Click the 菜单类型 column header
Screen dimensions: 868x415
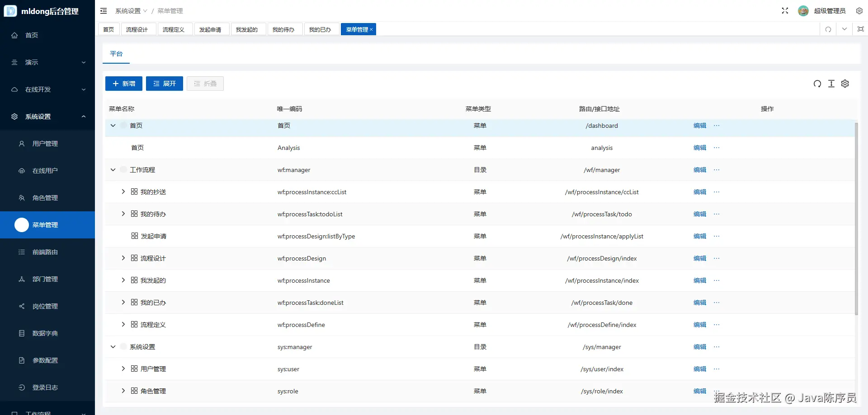tap(478, 109)
